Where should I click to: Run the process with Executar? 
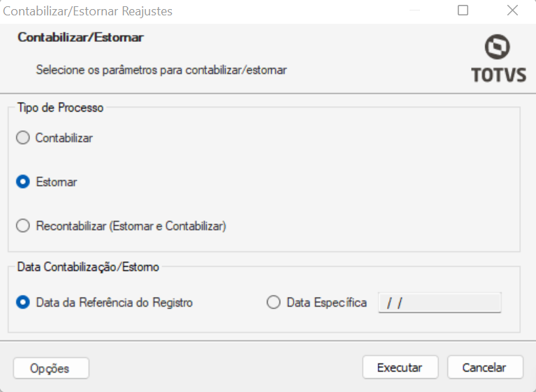point(400,368)
